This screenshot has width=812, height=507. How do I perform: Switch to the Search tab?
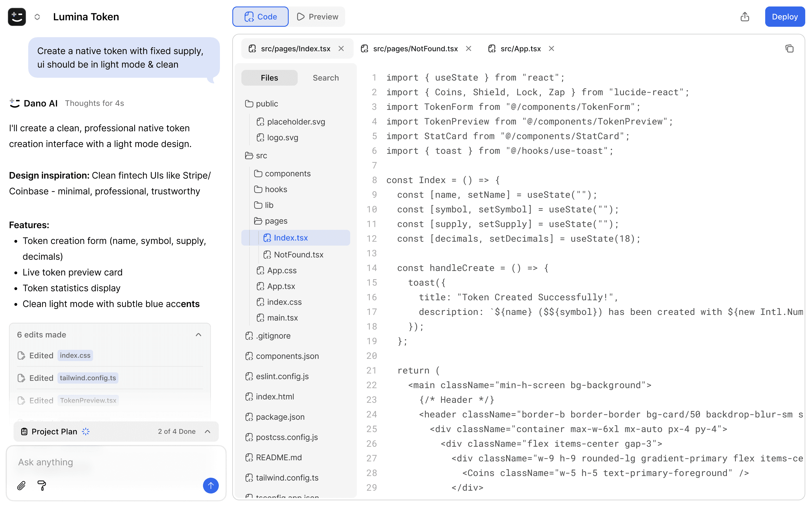tap(325, 78)
